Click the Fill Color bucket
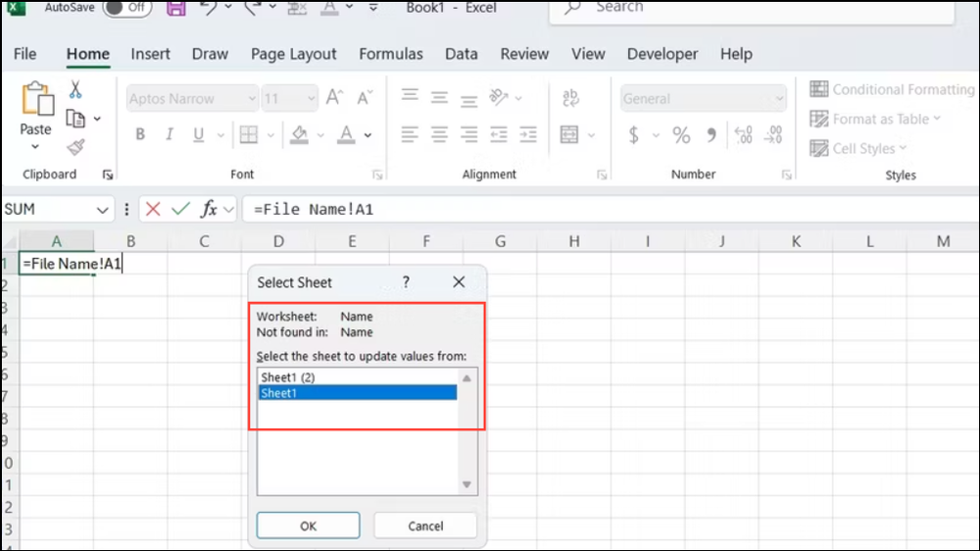Screen dimensions: 980x551 [299, 134]
